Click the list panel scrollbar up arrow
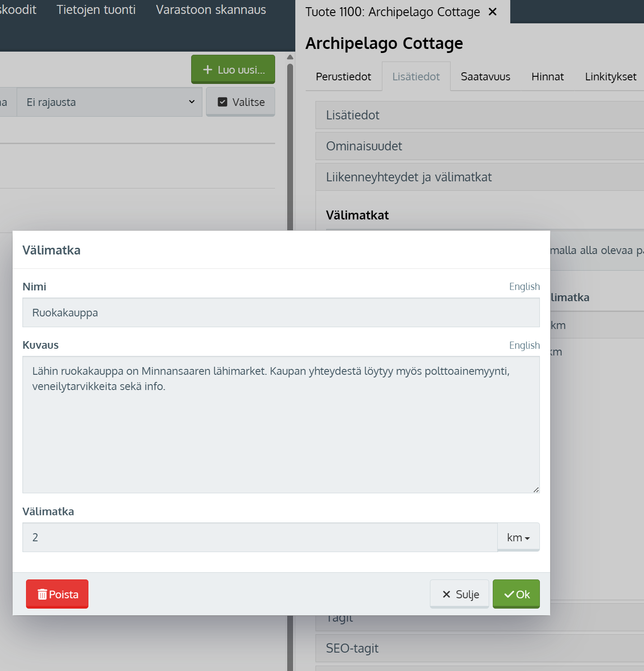The image size is (644, 671). tap(290, 57)
